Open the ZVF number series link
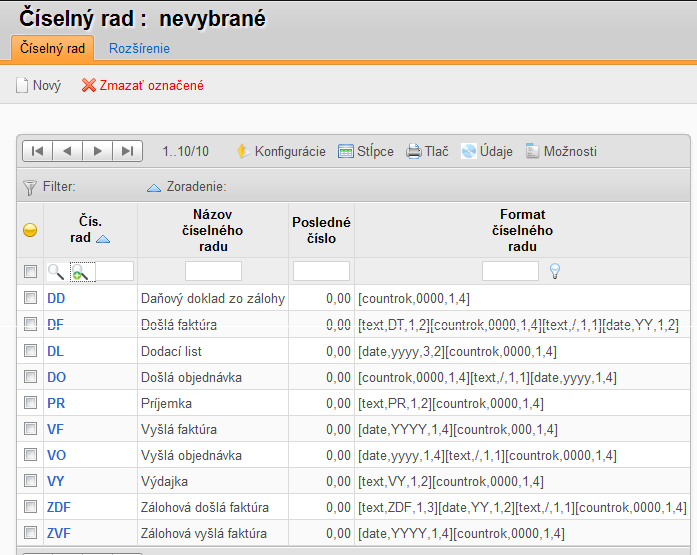697x555 pixels. 59,533
